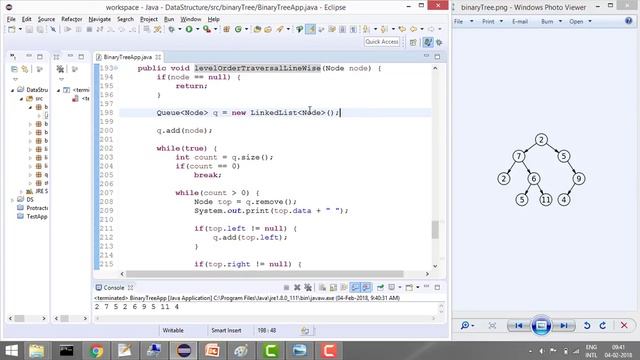
Task: Click the New Java Class icon
Action: click(x=238, y=29)
